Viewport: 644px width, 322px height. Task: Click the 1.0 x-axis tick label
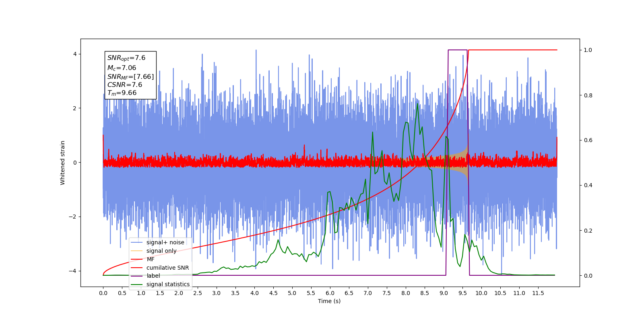tap(141, 293)
